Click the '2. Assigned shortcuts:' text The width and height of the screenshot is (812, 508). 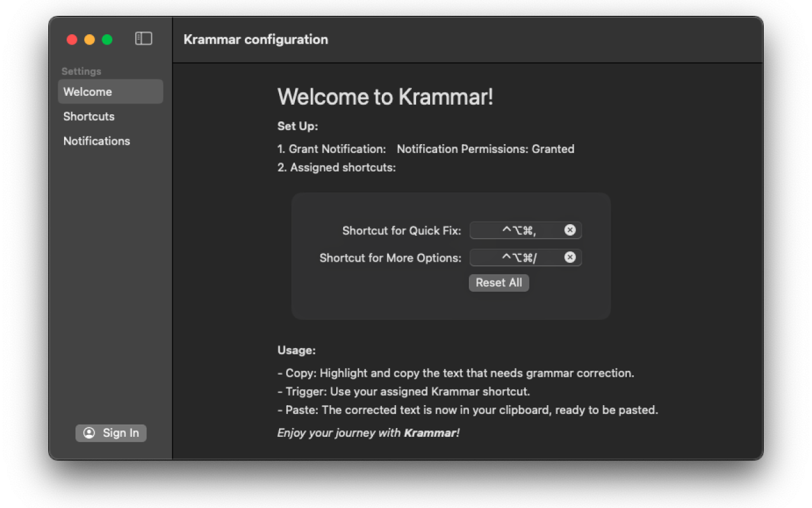(337, 168)
